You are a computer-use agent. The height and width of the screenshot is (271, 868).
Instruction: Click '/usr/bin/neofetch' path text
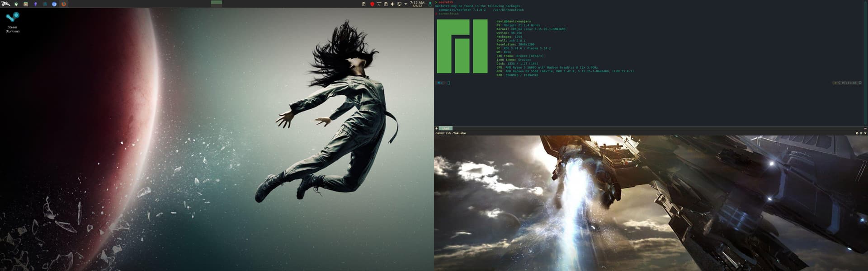tap(509, 10)
